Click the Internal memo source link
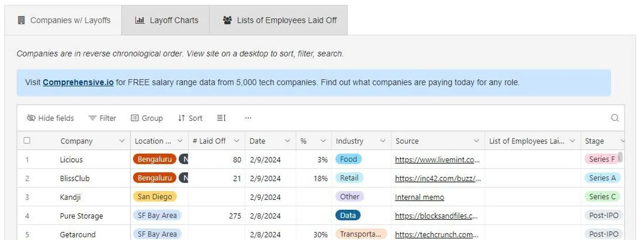Screen dimensions: 644x240 (x=419, y=197)
